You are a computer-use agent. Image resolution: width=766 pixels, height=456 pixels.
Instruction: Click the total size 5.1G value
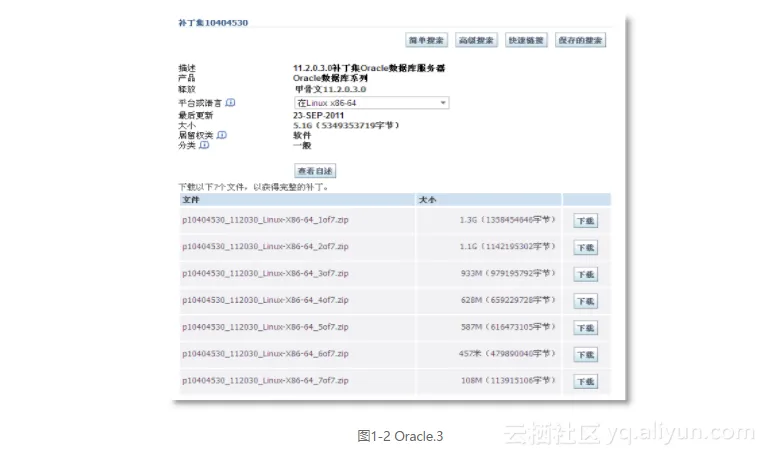click(x=346, y=125)
